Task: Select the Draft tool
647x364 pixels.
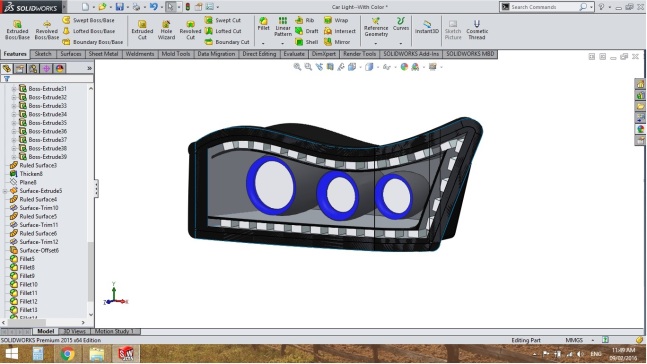Action: 307,31
